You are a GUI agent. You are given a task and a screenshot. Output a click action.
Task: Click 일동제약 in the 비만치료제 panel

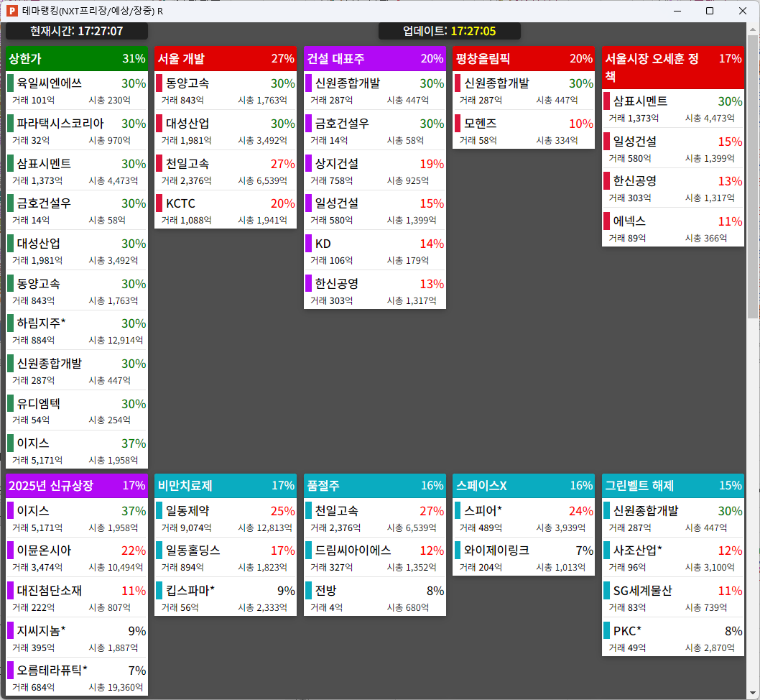187,511
